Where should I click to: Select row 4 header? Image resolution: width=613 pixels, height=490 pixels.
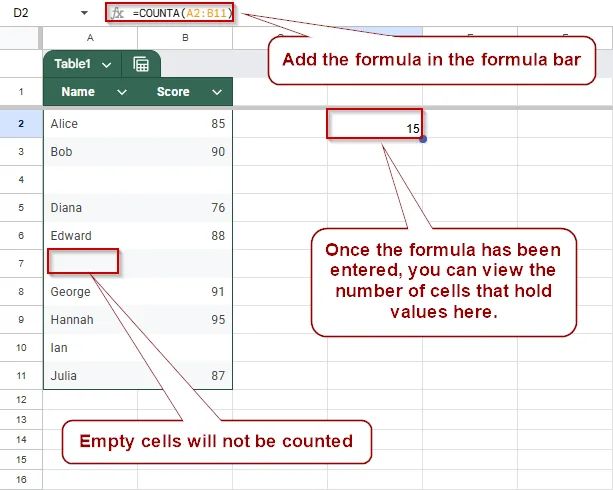(21, 180)
